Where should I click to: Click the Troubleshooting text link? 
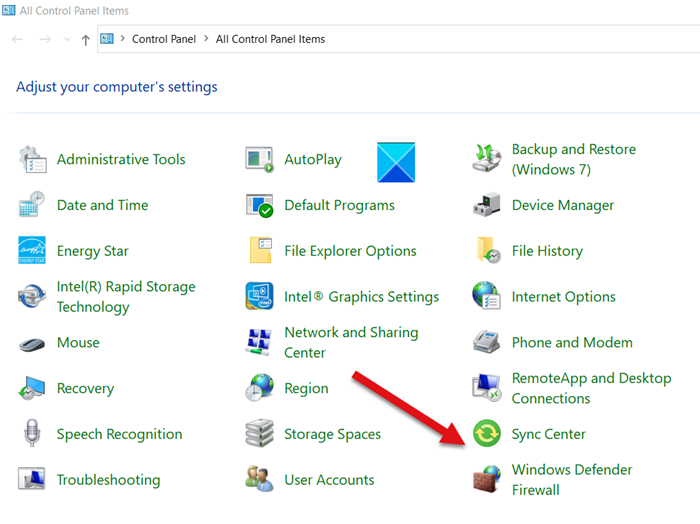[108, 480]
